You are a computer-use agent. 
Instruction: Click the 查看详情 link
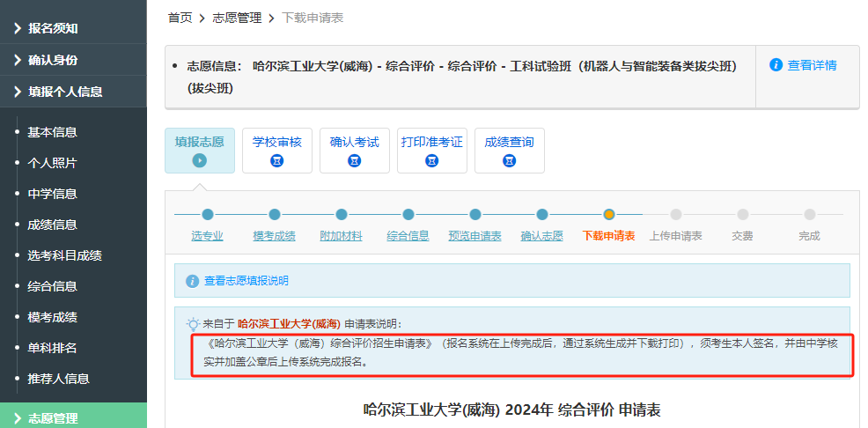click(x=812, y=65)
